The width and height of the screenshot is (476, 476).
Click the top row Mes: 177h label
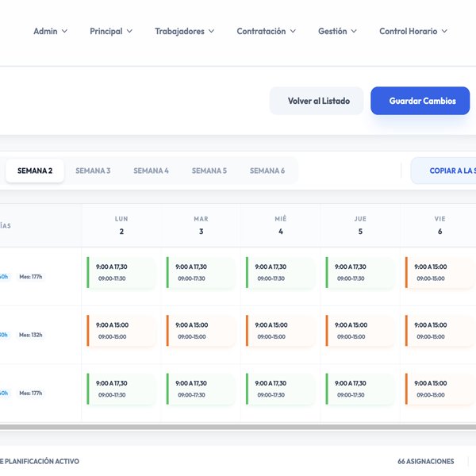click(31, 277)
